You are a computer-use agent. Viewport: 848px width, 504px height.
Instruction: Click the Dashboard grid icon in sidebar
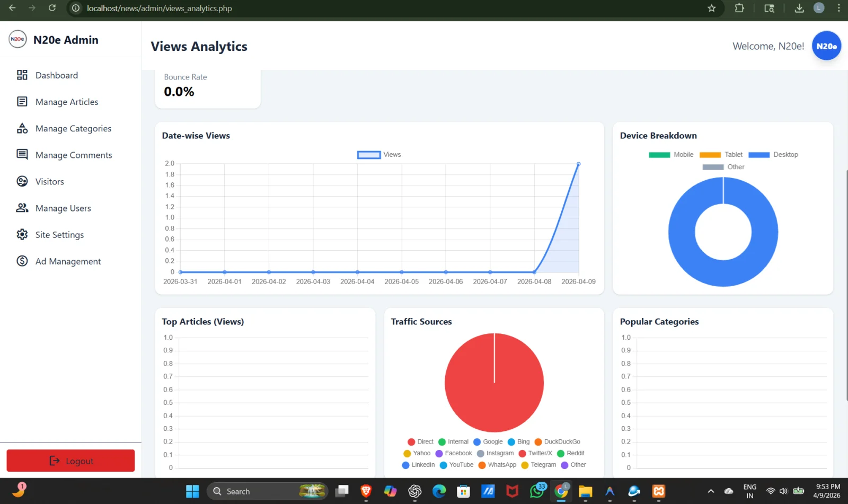22,75
